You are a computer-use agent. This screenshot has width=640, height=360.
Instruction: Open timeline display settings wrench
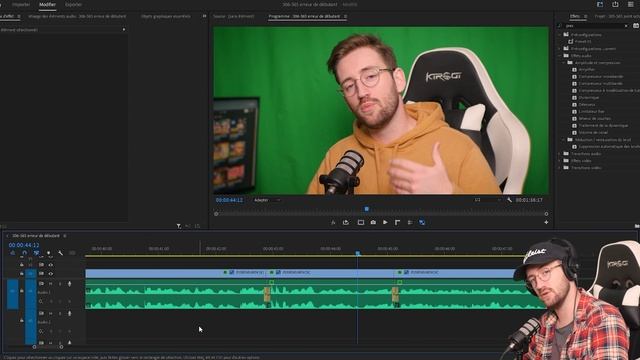coord(60,253)
